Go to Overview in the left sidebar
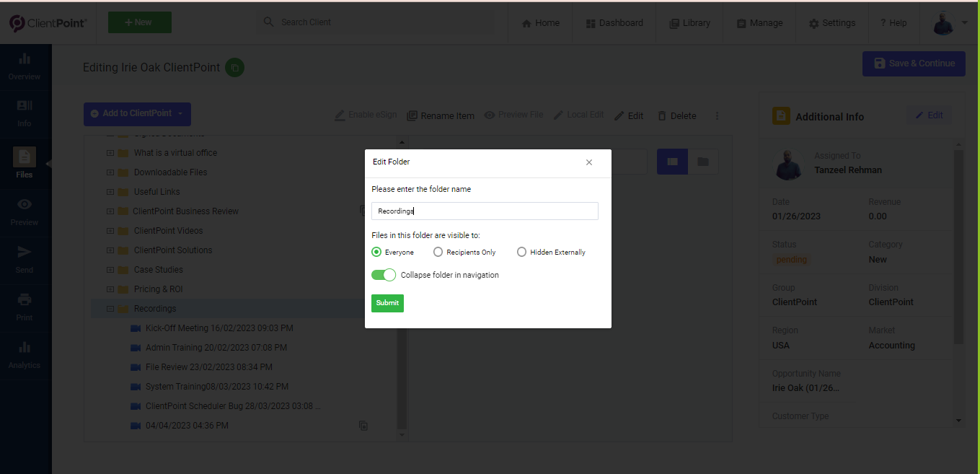This screenshot has height=474, width=980. click(x=25, y=66)
